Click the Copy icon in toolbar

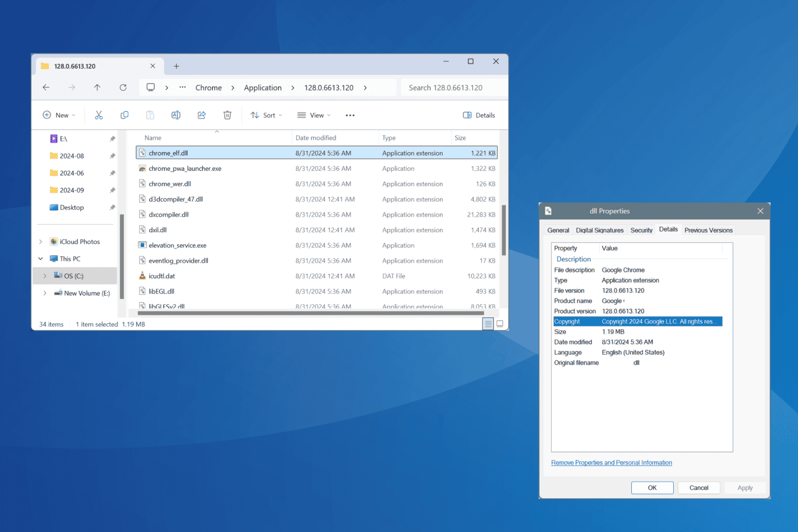click(124, 115)
